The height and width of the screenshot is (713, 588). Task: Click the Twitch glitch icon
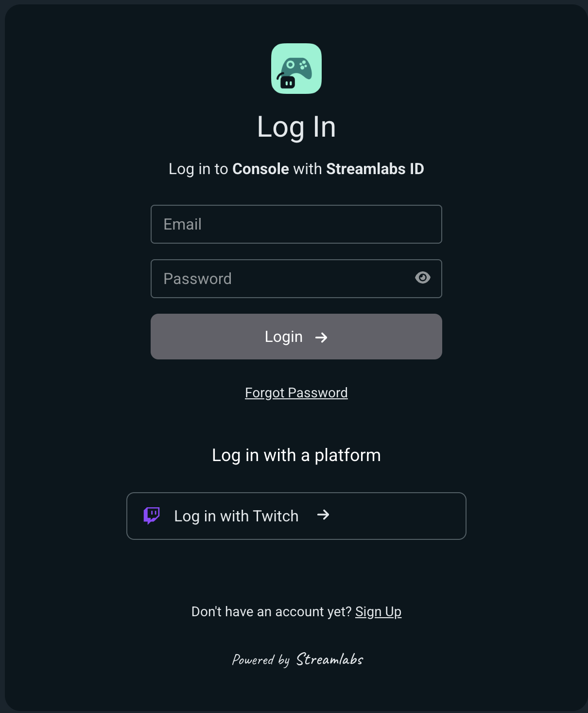pos(151,516)
